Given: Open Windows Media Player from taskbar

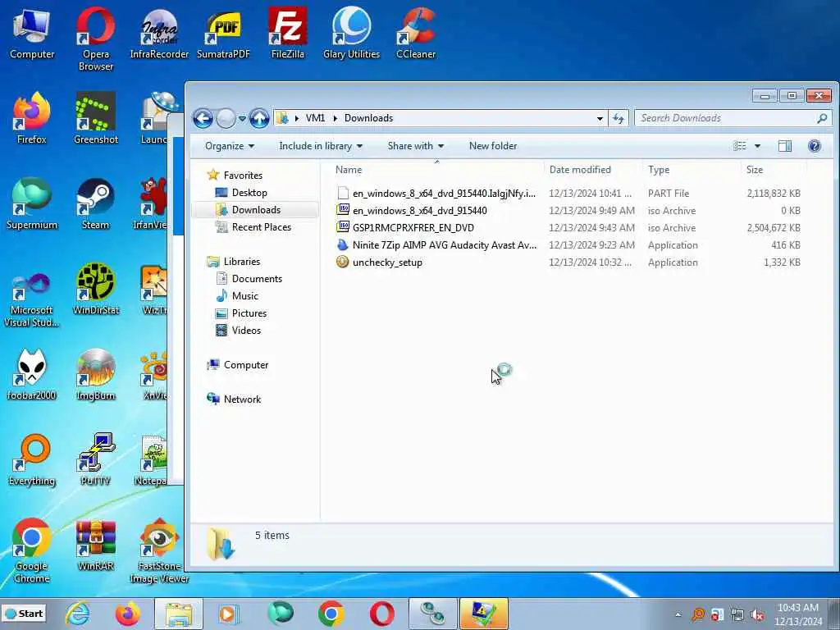Looking at the screenshot, I should [229, 614].
